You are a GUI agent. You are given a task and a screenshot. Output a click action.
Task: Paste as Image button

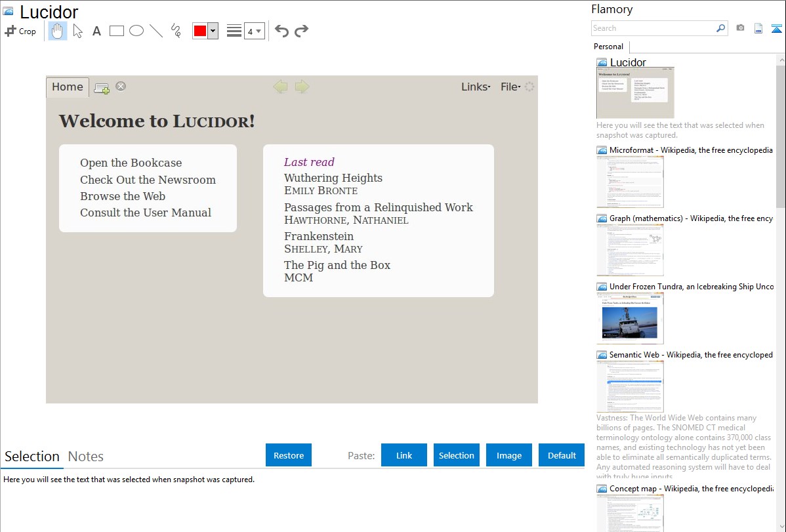[508, 455]
